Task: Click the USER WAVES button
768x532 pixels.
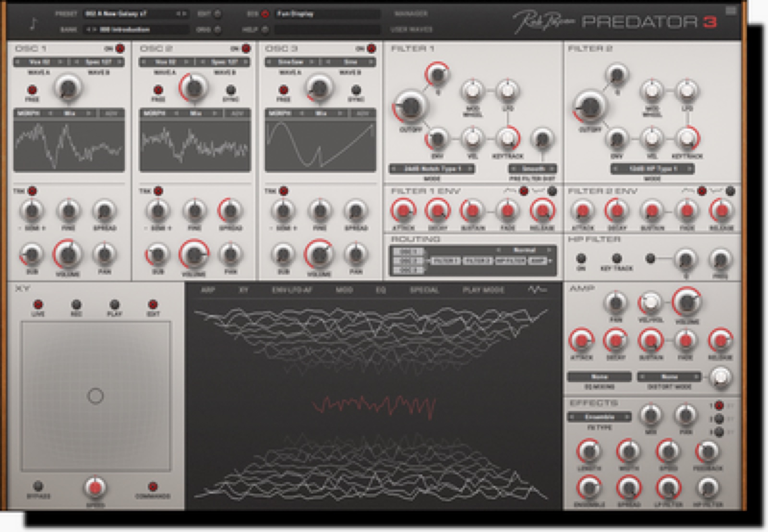Action: point(411,29)
